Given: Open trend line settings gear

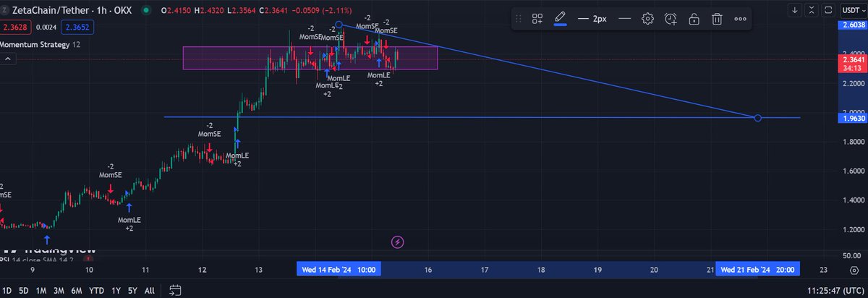Looking at the screenshot, I should (x=648, y=19).
